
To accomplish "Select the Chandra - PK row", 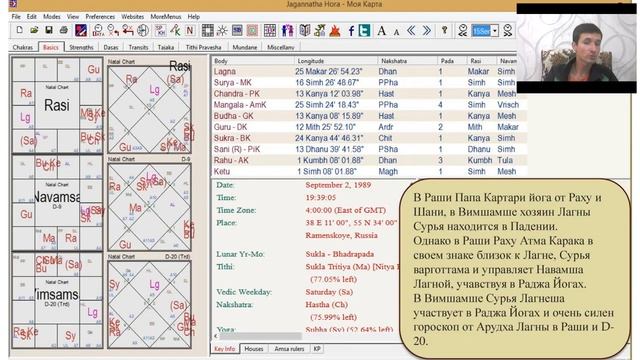I will [369, 93].
